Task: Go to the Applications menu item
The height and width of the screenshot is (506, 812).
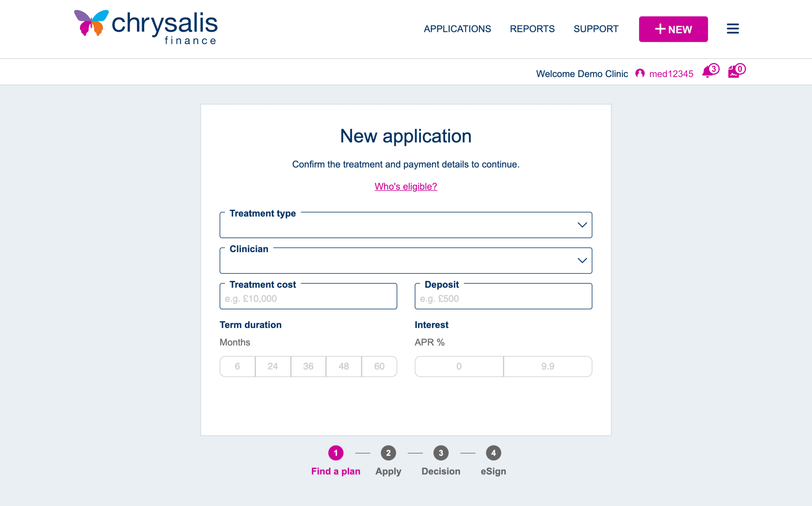Action: [457, 29]
